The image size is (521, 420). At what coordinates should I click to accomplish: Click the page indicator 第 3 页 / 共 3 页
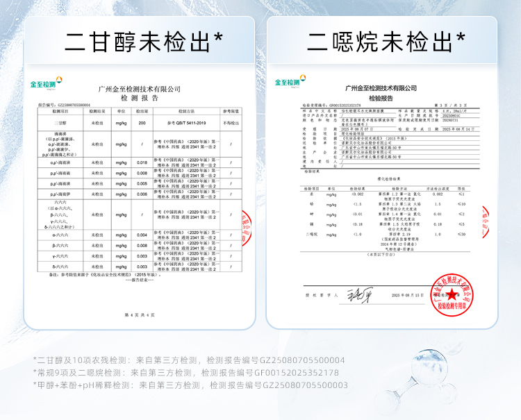click(x=451, y=106)
